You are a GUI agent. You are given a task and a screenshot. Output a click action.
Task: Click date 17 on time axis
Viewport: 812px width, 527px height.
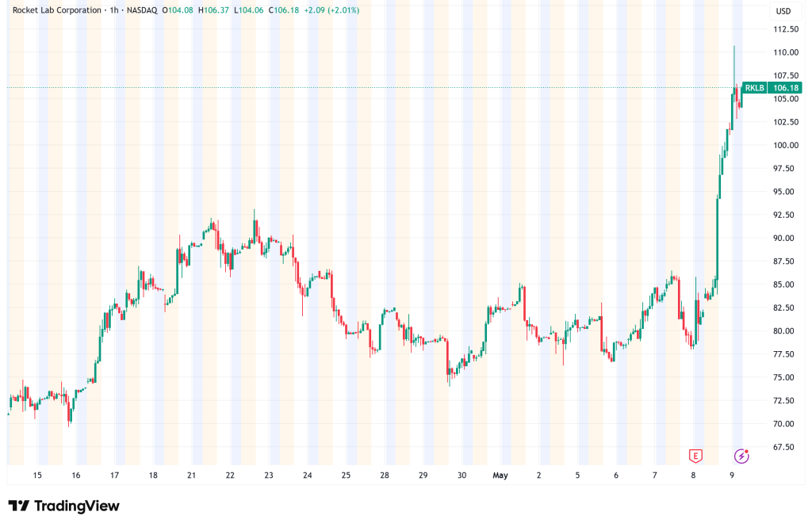(x=114, y=475)
